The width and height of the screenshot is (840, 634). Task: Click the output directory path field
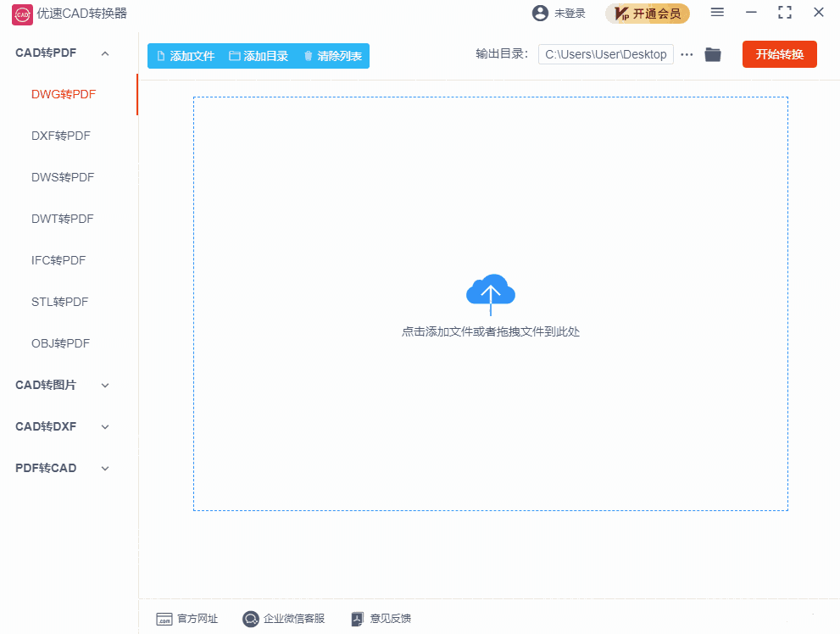(606, 54)
